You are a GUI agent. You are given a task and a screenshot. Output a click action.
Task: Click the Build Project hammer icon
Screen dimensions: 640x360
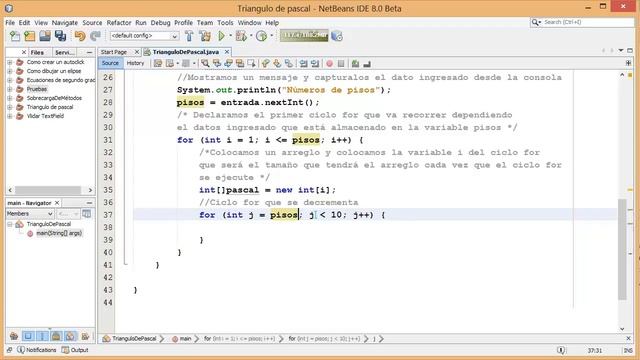(x=189, y=36)
